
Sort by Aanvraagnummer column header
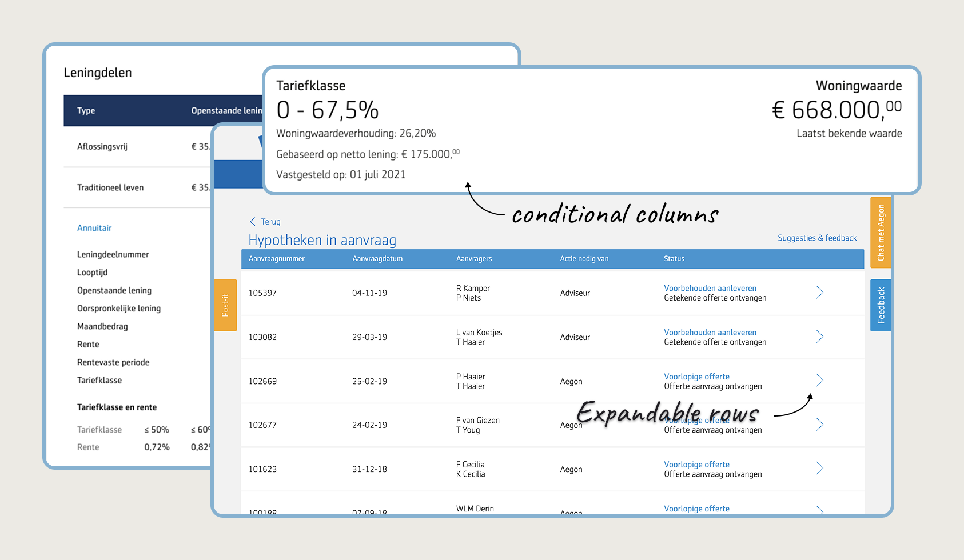point(277,259)
